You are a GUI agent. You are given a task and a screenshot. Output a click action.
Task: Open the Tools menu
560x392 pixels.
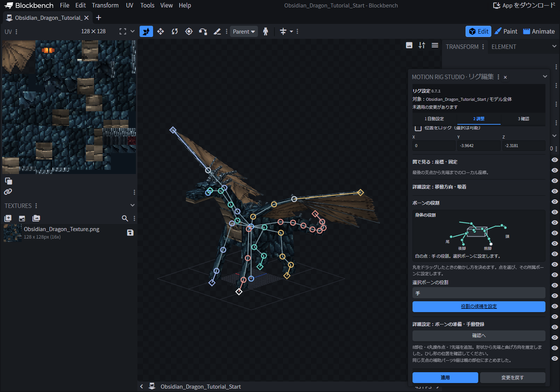[x=147, y=5]
